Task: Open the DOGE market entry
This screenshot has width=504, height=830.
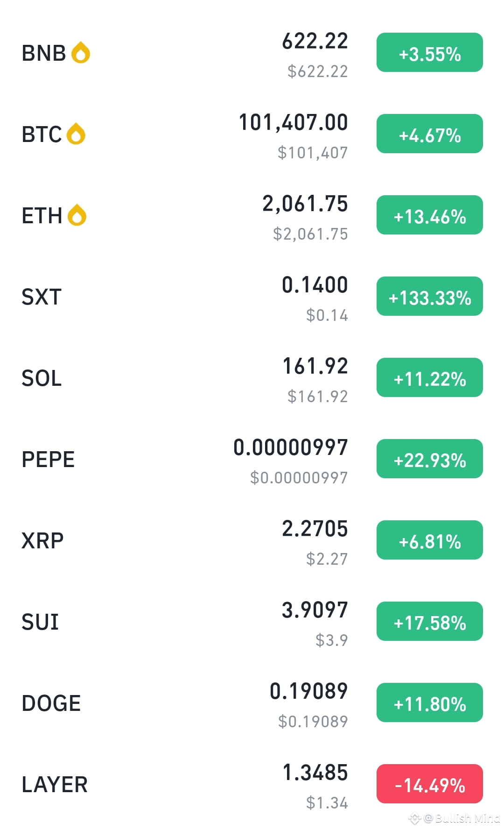Action: click(252, 703)
